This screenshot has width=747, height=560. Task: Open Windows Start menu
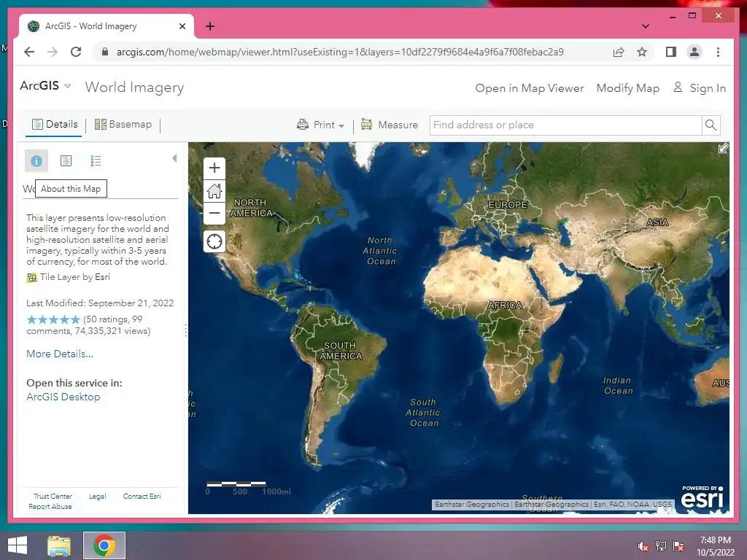tap(18, 545)
